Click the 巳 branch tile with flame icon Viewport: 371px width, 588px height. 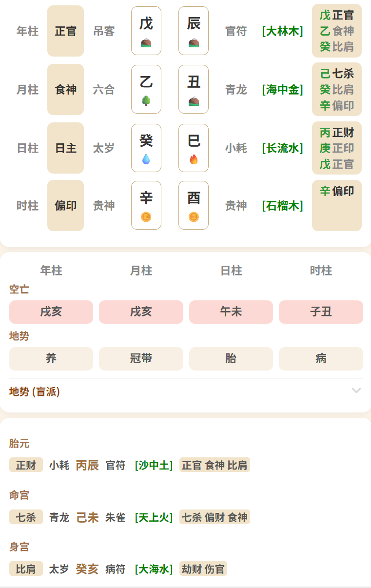point(194,148)
